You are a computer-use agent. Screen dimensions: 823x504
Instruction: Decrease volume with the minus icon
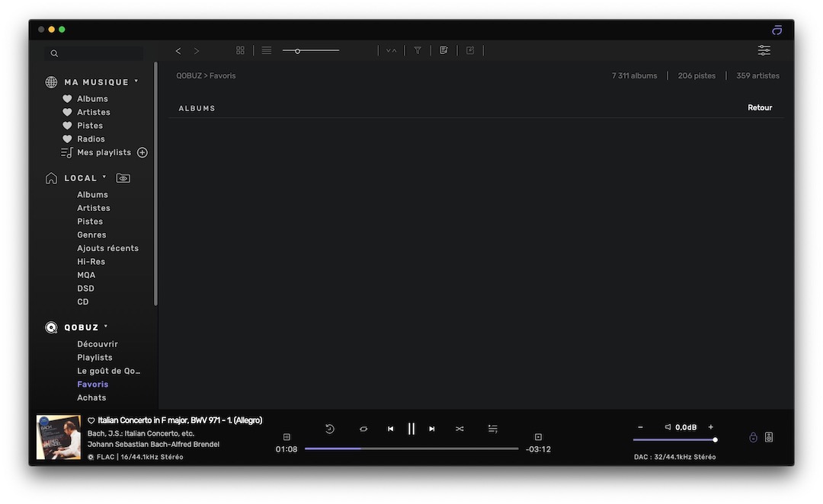point(640,427)
